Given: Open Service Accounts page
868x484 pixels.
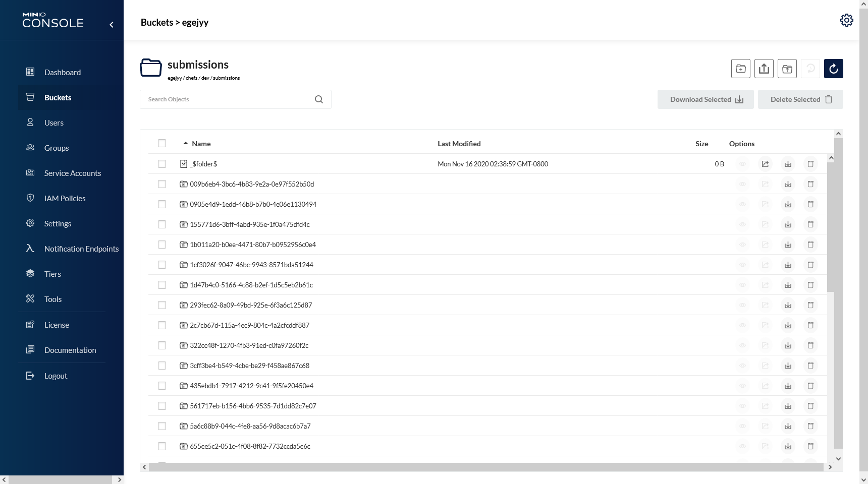Looking at the screenshot, I should (x=71, y=173).
